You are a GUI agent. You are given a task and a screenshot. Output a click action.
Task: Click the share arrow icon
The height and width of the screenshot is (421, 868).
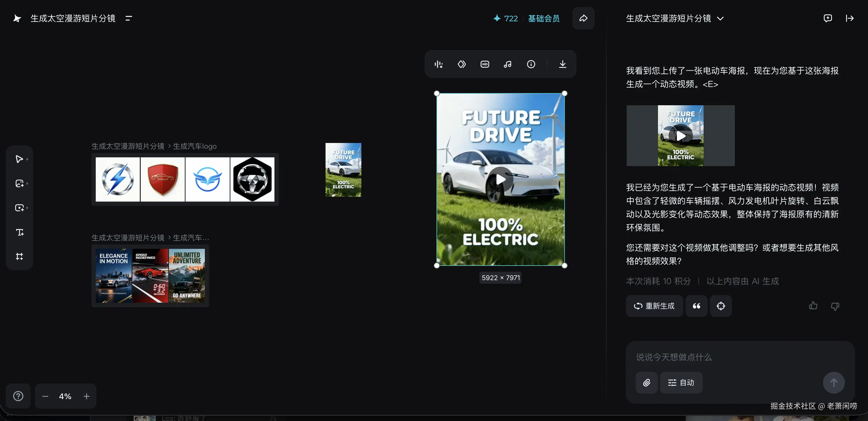583,18
